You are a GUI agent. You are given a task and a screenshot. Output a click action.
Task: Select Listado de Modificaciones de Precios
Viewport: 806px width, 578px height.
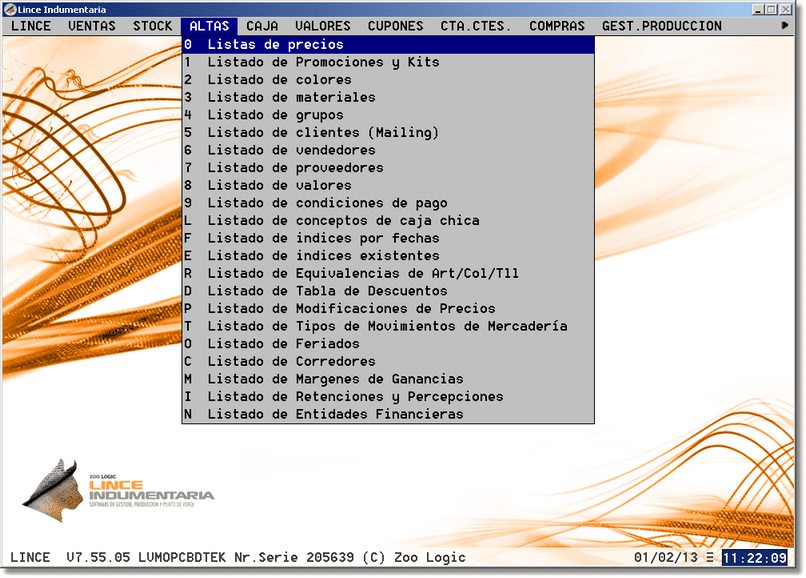pos(389,309)
